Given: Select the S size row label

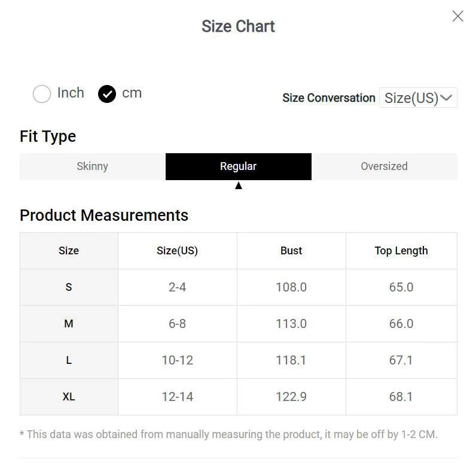Looking at the screenshot, I should tap(69, 287).
